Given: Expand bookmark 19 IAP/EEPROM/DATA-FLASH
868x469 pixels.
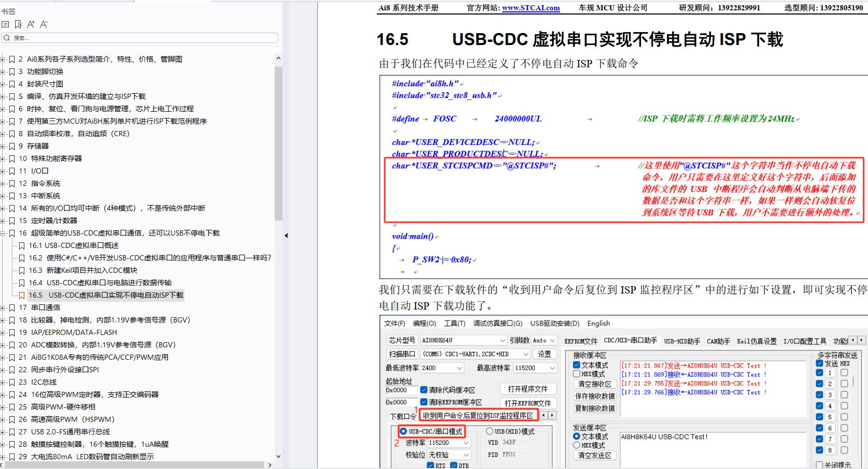Looking at the screenshot, I should tap(3, 332).
